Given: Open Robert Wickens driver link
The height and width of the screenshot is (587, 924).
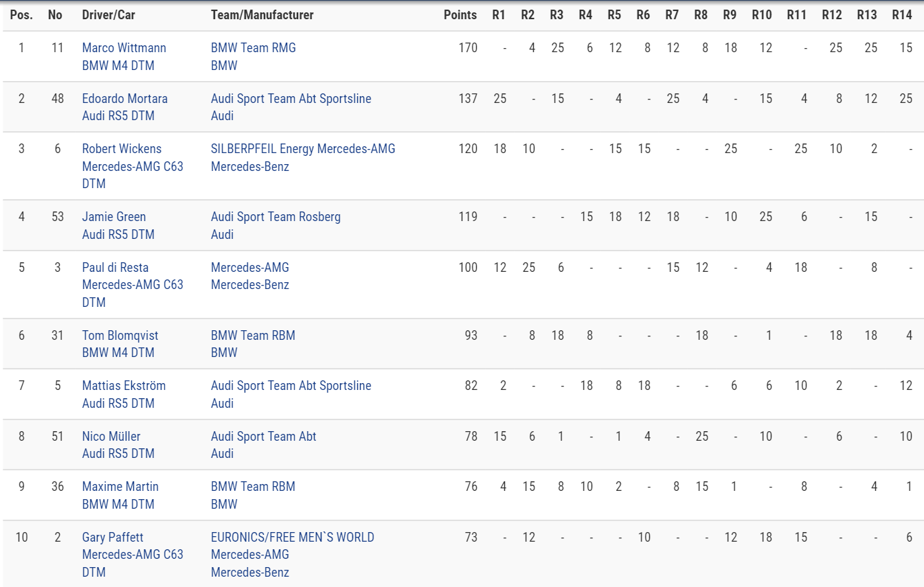Looking at the screenshot, I should pyautogui.click(x=122, y=149).
